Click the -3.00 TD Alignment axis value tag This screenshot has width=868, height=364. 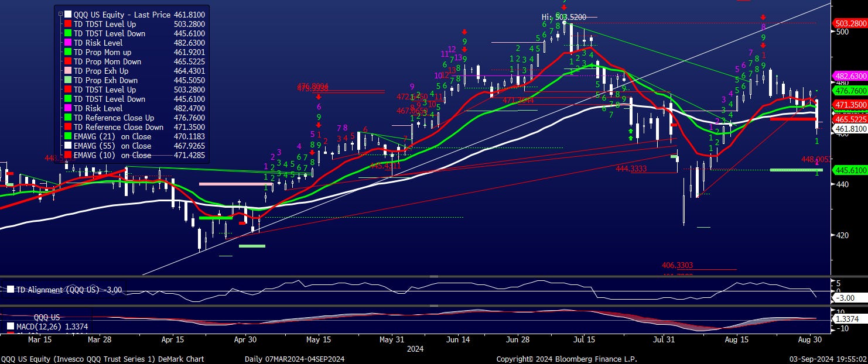(850, 298)
